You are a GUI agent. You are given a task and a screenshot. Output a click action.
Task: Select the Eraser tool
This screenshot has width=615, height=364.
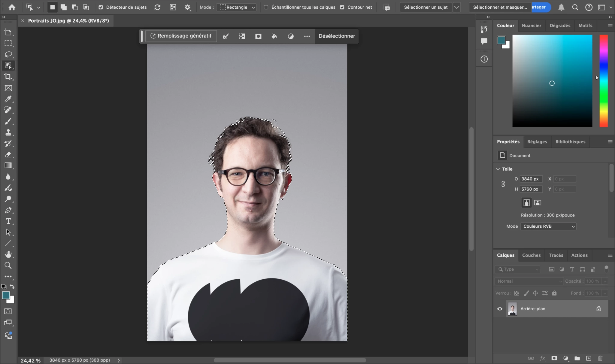pos(8,154)
